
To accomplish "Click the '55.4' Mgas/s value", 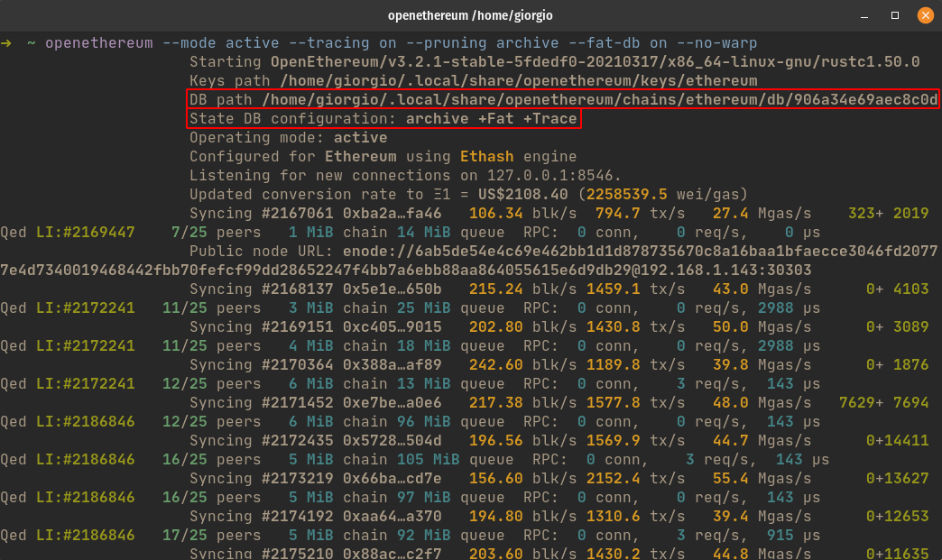I will (730, 478).
